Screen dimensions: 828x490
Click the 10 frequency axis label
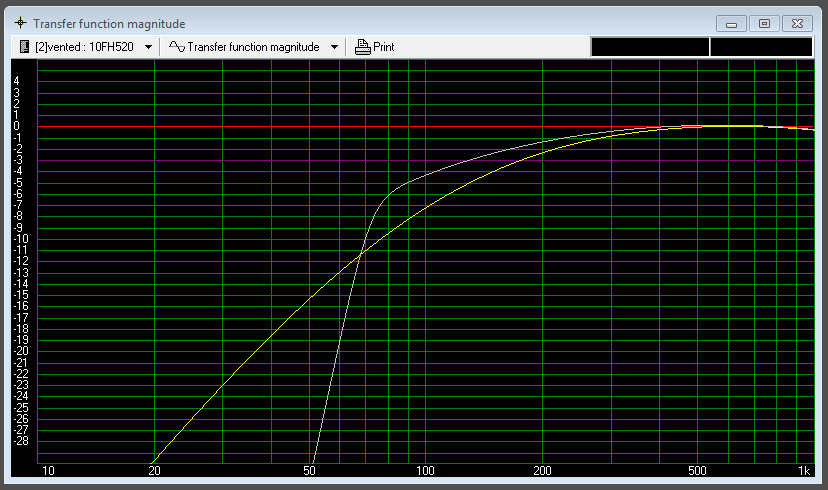pos(48,470)
